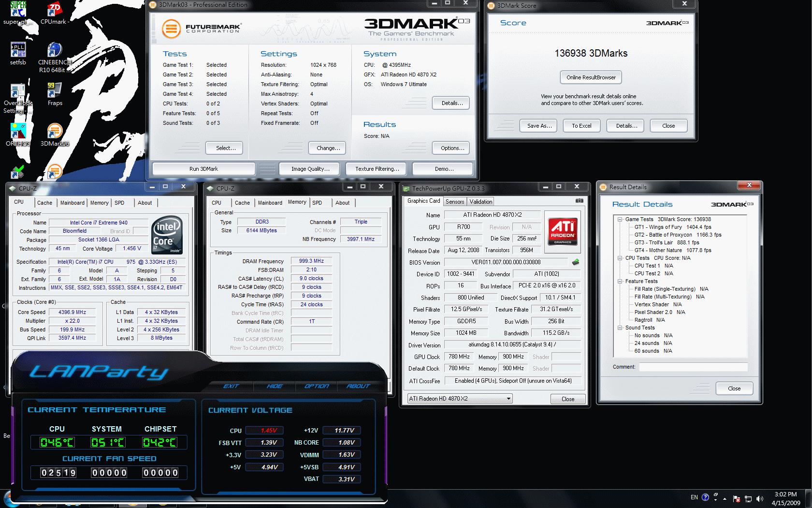812x508 pixels.
Task: Click HIDE in LANParty panel
Action: pos(275,386)
